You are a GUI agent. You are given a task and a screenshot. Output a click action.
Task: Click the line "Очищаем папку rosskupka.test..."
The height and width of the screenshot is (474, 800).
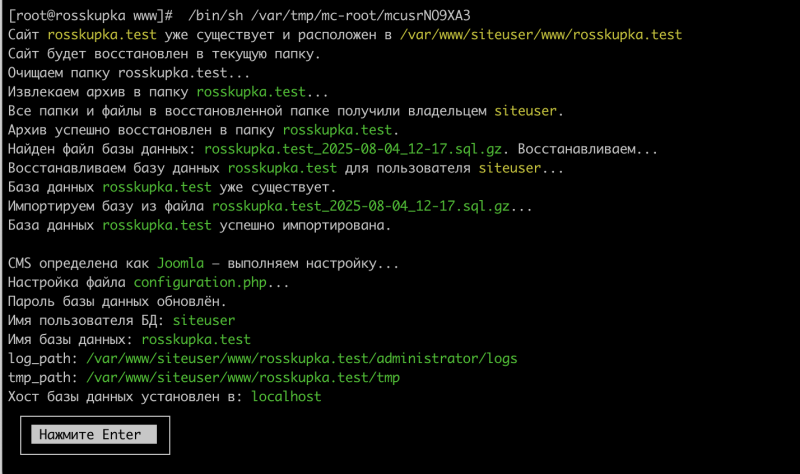coord(129,73)
